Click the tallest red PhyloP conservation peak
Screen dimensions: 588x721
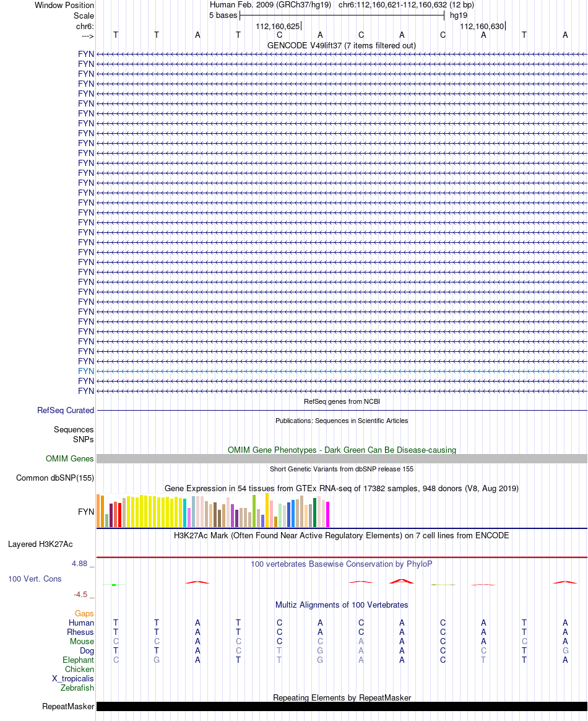[402, 581]
